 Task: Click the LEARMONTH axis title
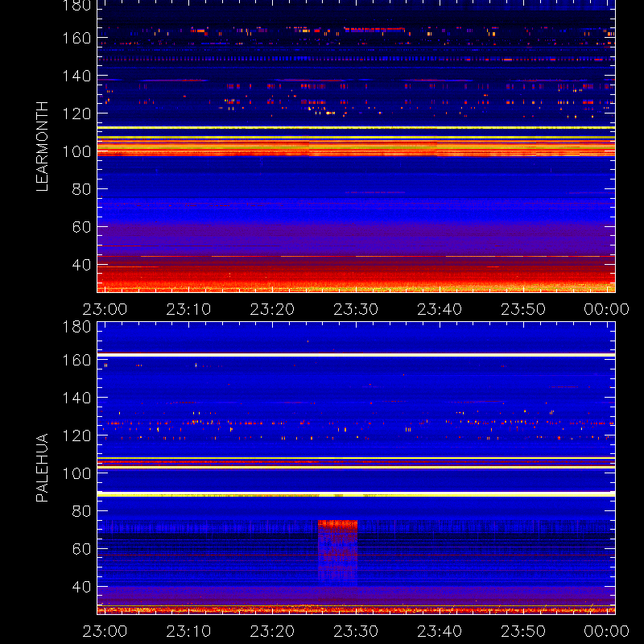[42, 147]
